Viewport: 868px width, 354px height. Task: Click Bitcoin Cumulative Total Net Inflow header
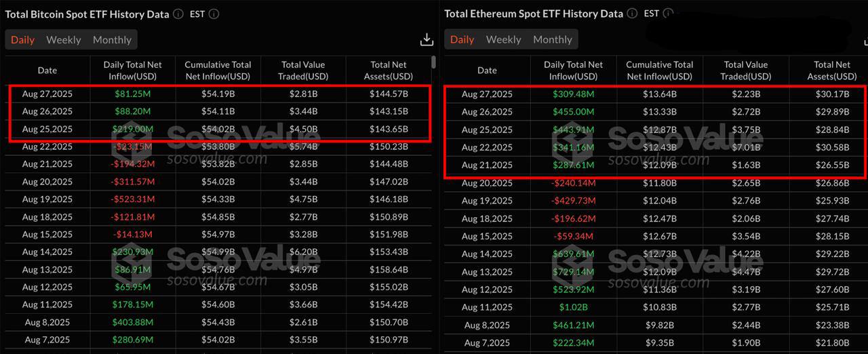(218, 70)
